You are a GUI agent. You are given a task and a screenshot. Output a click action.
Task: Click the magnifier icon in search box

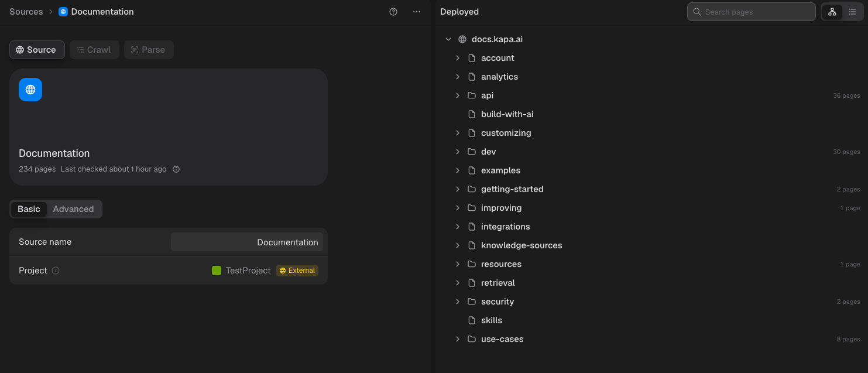[697, 12]
